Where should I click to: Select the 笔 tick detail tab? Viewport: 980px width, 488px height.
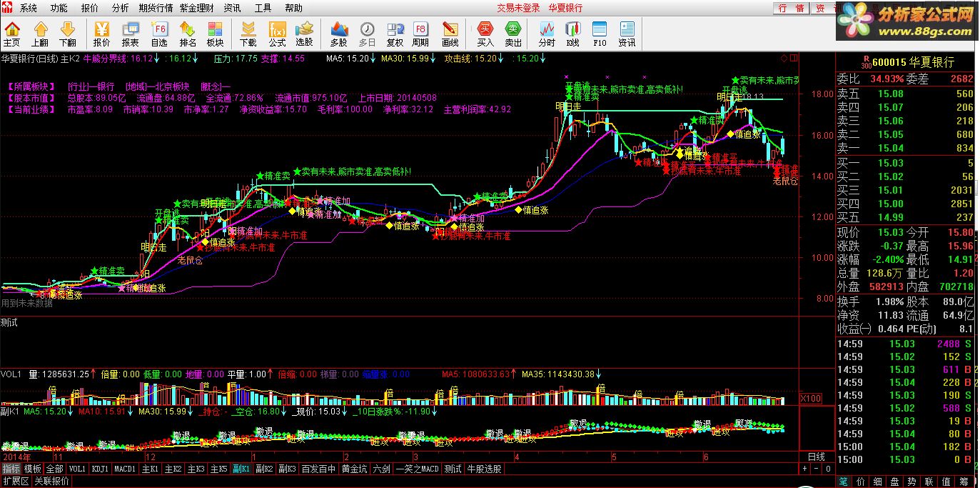coord(843,482)
